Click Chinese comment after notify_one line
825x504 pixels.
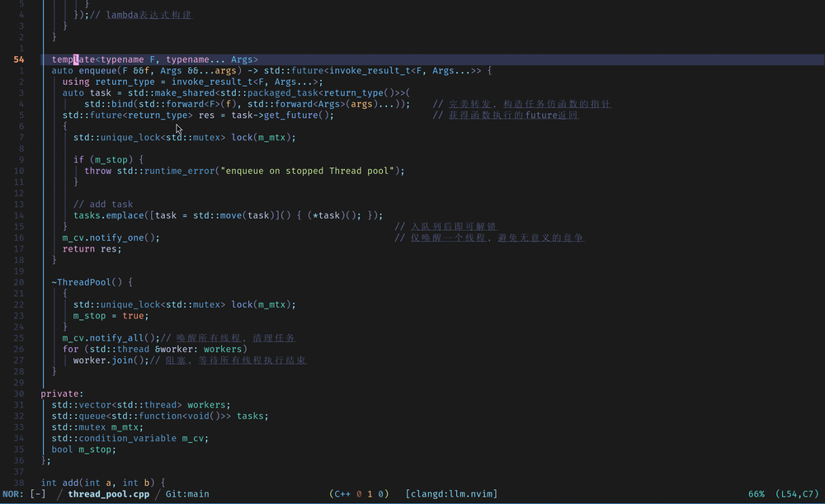click(x=489, y=238)
